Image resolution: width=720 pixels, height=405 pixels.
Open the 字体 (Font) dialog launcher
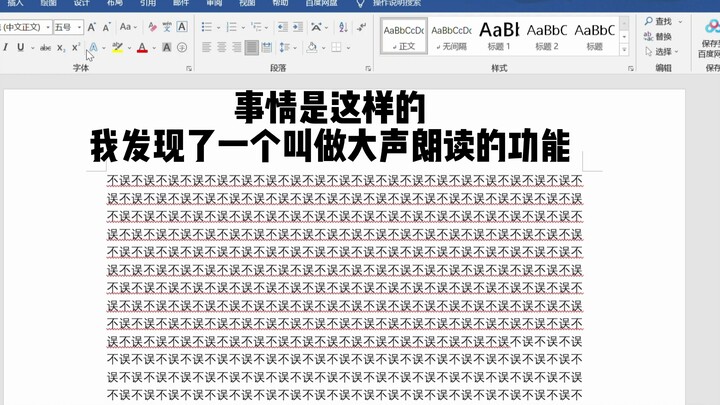click(189, 68)
